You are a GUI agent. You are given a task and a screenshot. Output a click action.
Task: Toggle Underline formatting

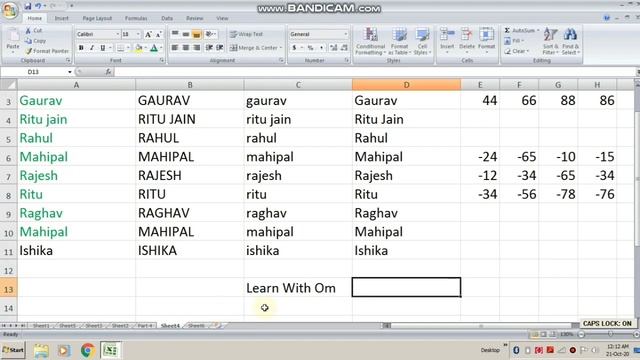pos(103,48)
